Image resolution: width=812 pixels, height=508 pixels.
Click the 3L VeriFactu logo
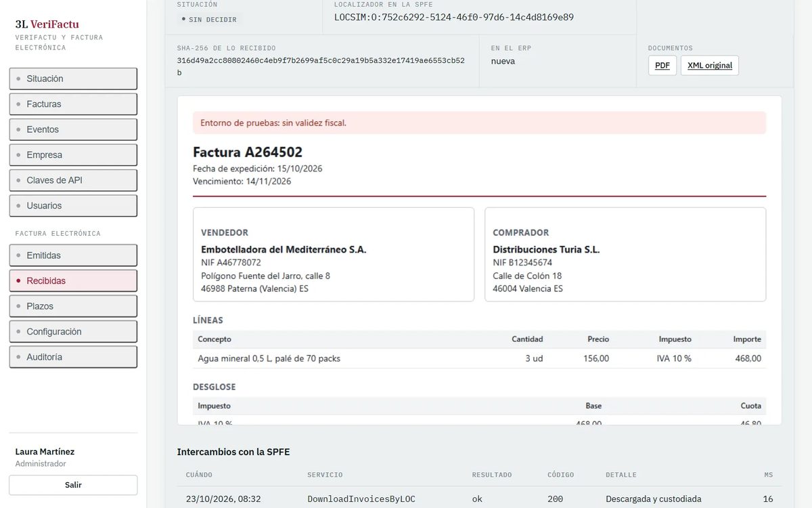click(47, 24)
